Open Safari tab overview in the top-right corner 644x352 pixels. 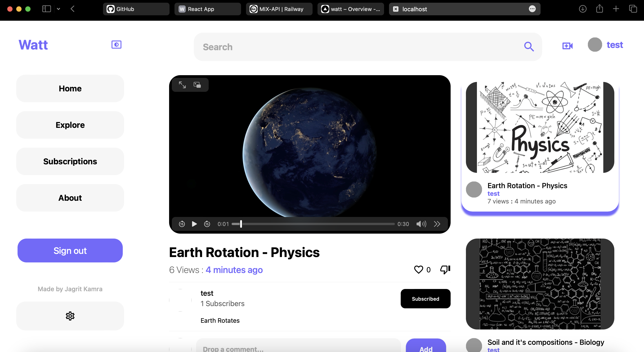pos(633,9)
